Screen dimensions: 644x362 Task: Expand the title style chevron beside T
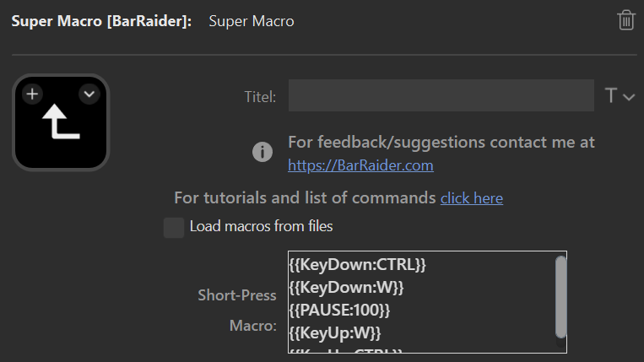point(629,97)
